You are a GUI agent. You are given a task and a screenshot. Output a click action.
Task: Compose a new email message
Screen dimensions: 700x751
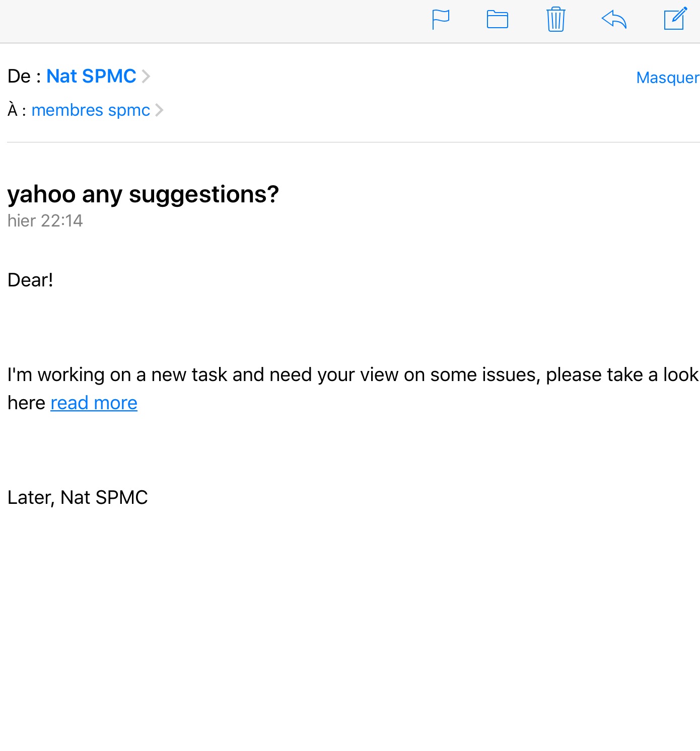click(675, 19)
